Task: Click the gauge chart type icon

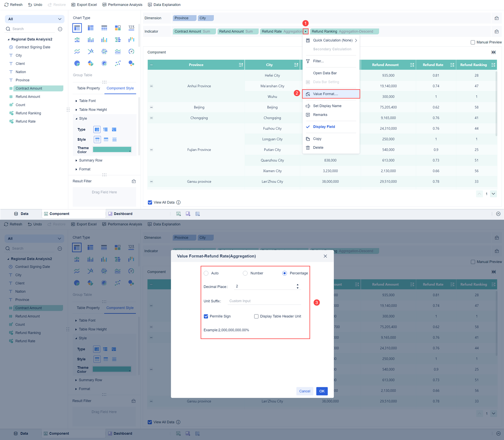Action: coord(131,51)
